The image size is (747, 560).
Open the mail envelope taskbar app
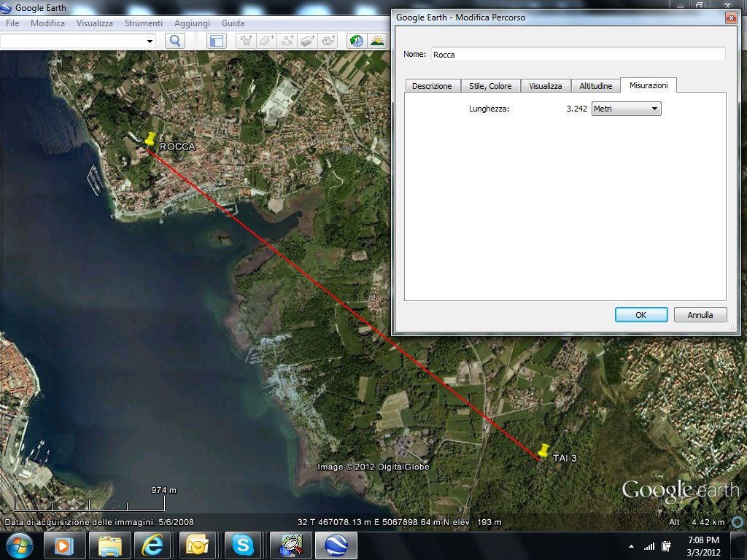[198, 545]
